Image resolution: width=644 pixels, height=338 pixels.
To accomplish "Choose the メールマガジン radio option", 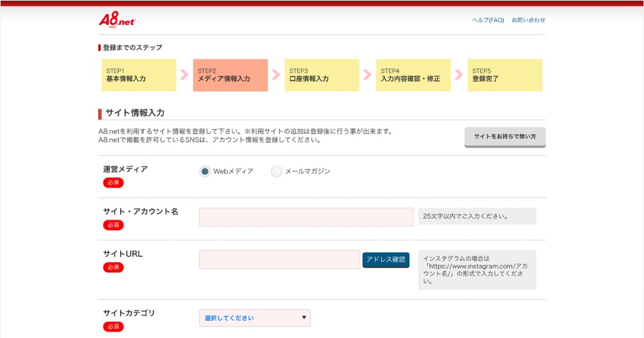I will pos(276,172).
